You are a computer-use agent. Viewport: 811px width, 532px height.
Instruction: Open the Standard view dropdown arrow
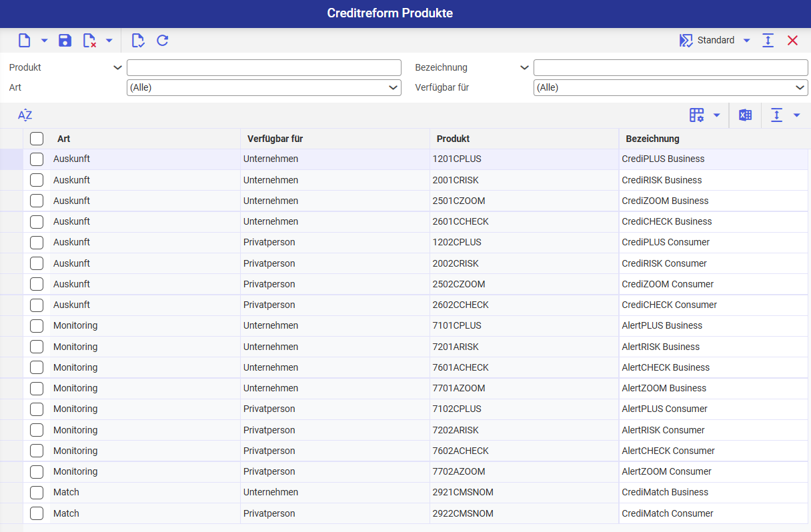[746, 41]
